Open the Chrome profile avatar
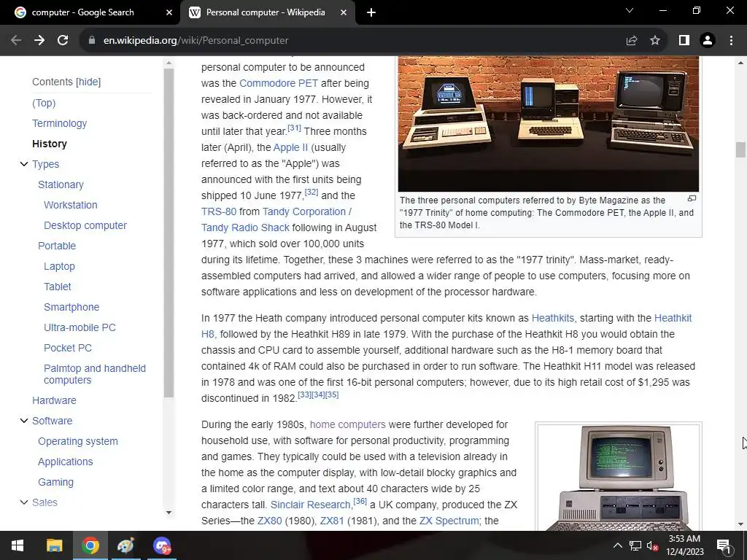This screenshot has width=747, height=560. coord(708,41)
